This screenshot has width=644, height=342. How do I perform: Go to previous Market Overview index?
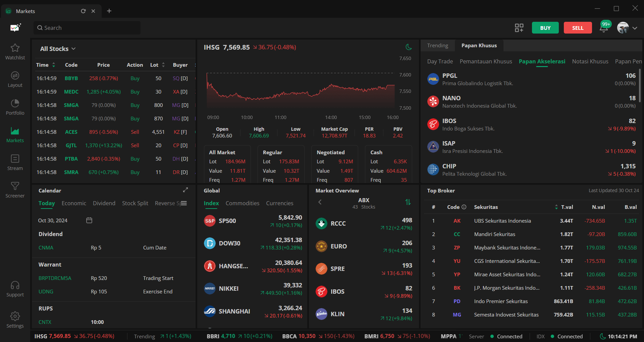point(320,202)
